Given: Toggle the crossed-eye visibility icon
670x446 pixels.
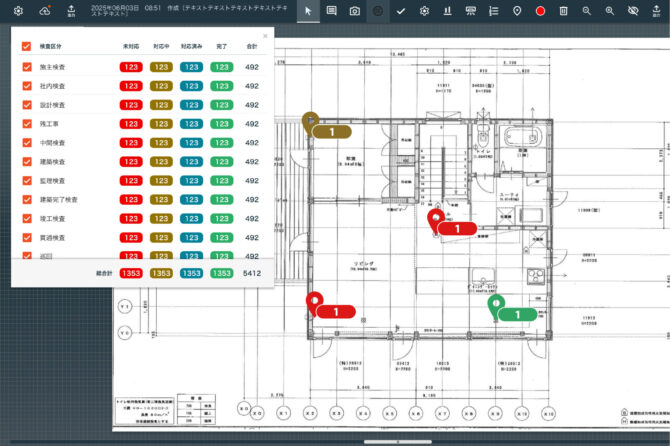Looking at the screenshot, I should [x=633, y=11].
